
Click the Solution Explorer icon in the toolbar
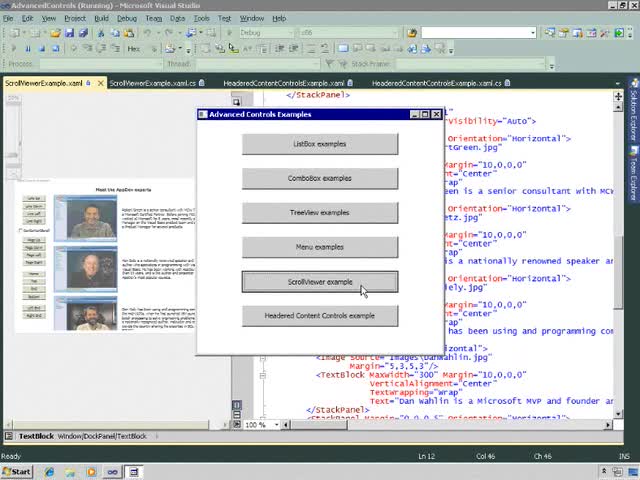point(550,33)
